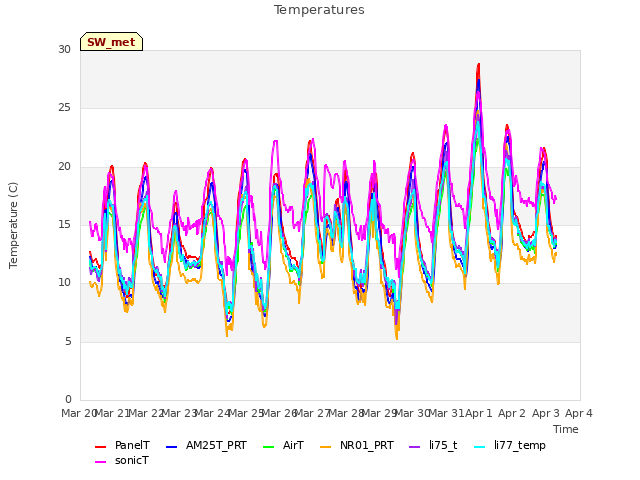Click the red PanelT legend swatch
This screenshot has height=480, width=640.
[x=100, y=447]
